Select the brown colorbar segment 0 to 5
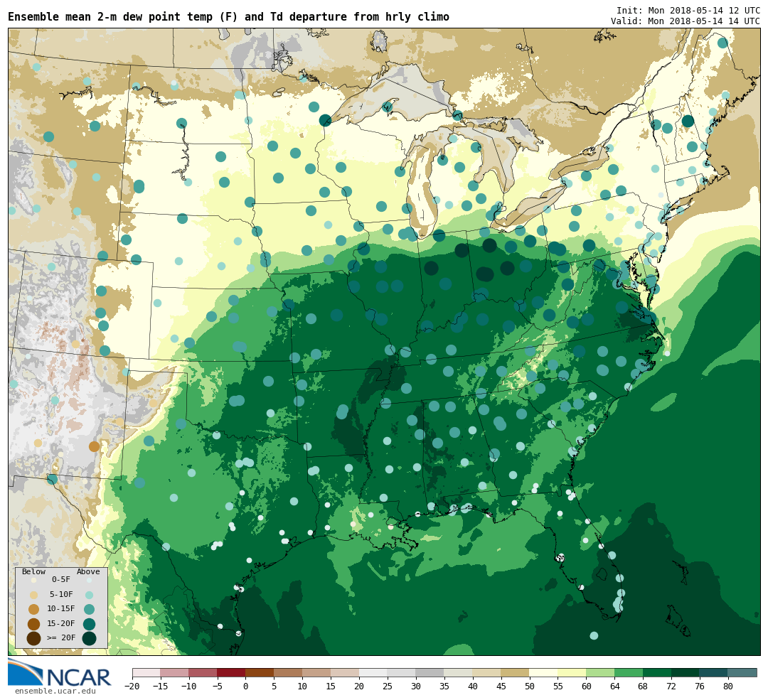Image resolution: width=768 pixels, height=700 pixels. point(260,672)
